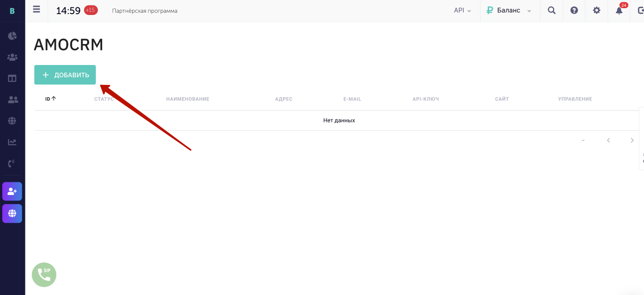
Task: Click the +15 red badge
Action: click(x=91, y=10)
